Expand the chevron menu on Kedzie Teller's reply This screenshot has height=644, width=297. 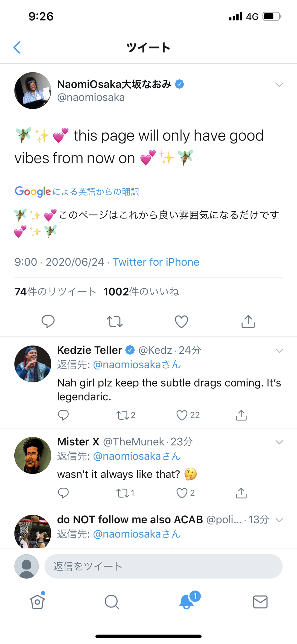[279, 351]
